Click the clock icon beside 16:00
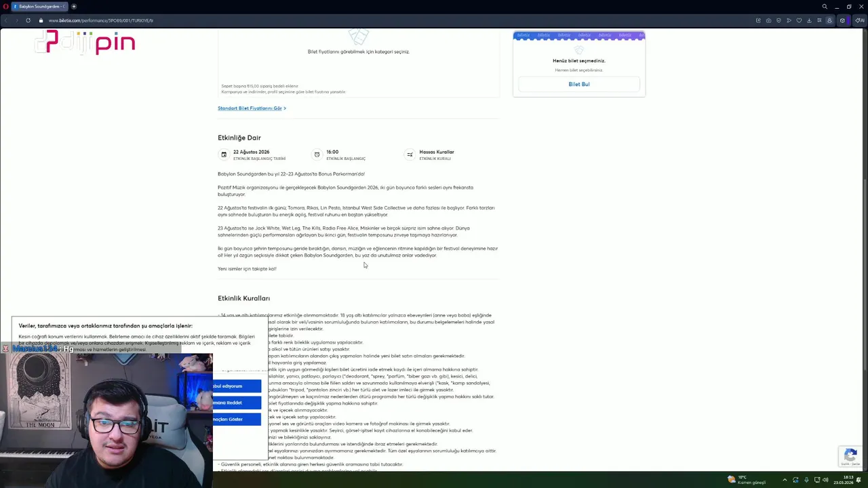This screenshot has width=868, height=488. point(317,155)
